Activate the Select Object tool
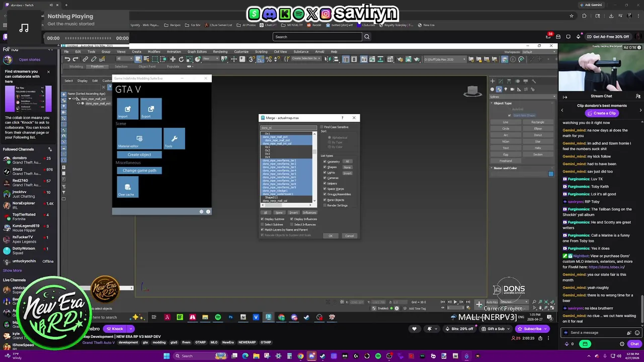The height and width of the screenshot is (362, 644). [x=138, y=59]
